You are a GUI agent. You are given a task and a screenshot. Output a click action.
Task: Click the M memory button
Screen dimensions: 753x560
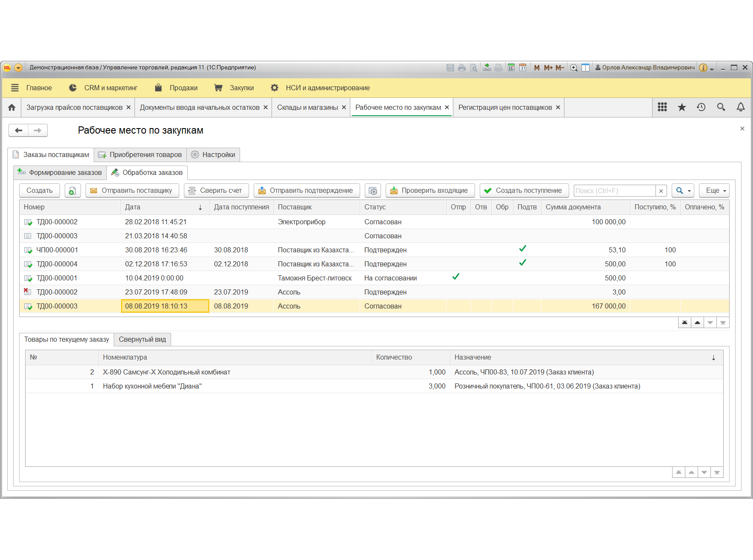pos(537,68)
